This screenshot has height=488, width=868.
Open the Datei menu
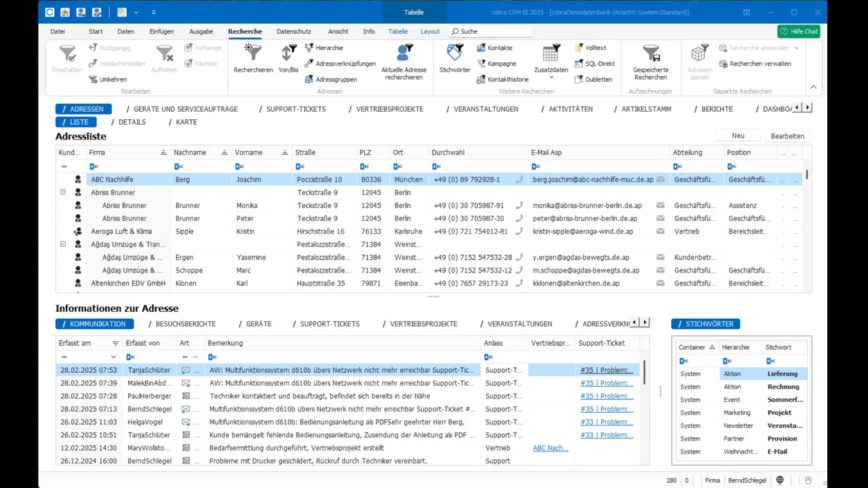pos(58,31)
